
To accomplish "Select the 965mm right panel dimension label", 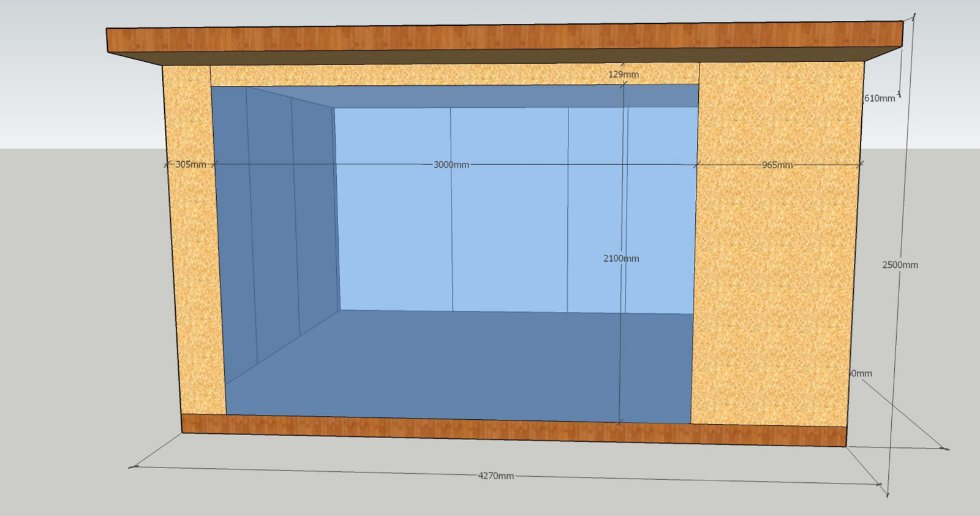I will [x=777, y=165].
